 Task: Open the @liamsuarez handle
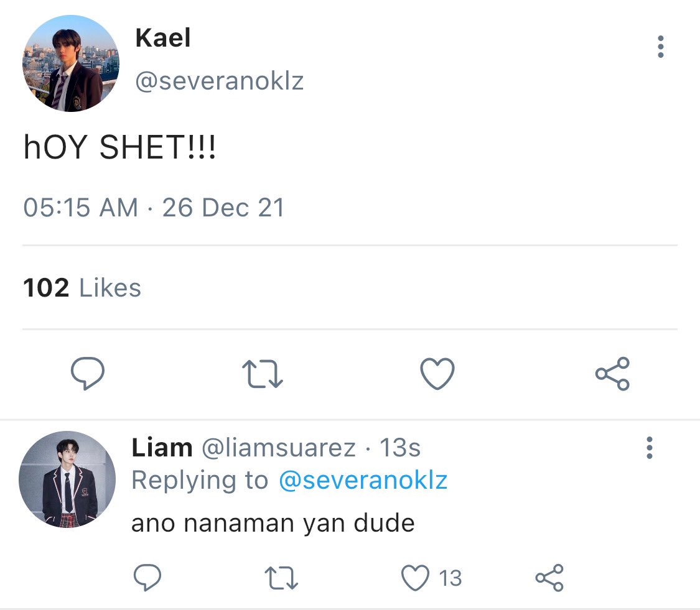279,448
